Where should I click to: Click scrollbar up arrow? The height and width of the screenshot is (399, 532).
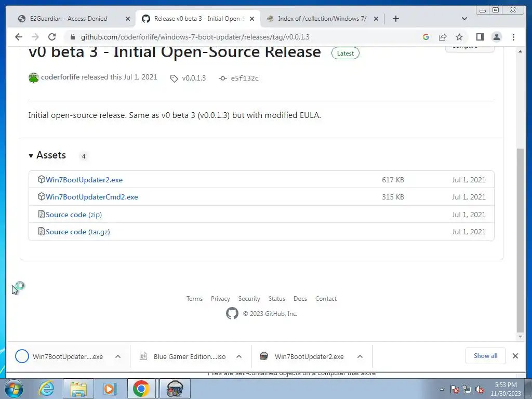520,51
